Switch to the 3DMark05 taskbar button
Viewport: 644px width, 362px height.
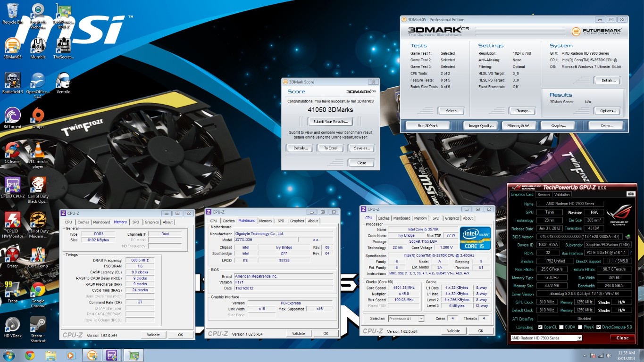coord(92,355)
